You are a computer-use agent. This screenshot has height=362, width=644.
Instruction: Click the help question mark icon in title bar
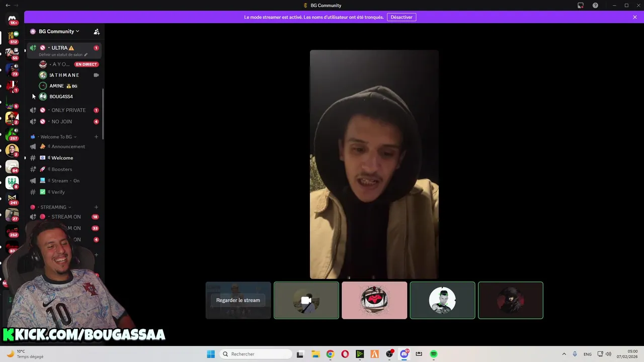595,6
